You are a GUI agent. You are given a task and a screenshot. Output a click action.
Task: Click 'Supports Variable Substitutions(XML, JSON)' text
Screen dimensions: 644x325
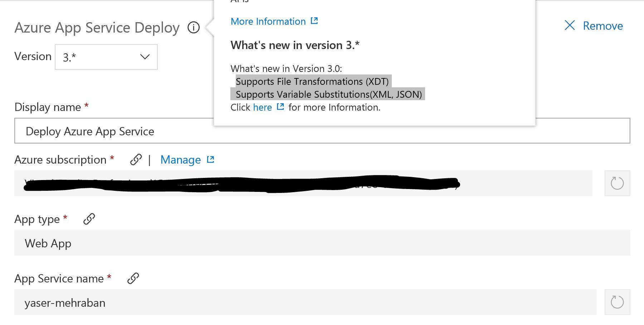tap(329, 94)
